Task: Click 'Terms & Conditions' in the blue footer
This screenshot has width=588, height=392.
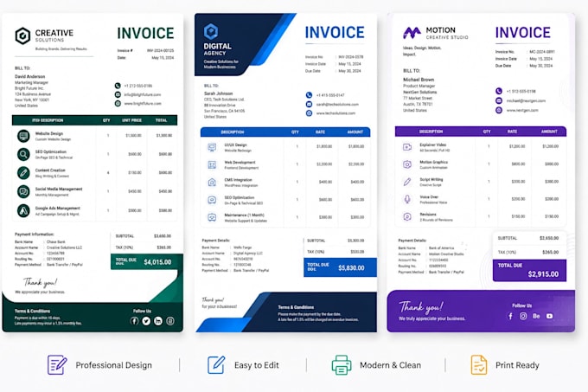Action: click(296, 307)
